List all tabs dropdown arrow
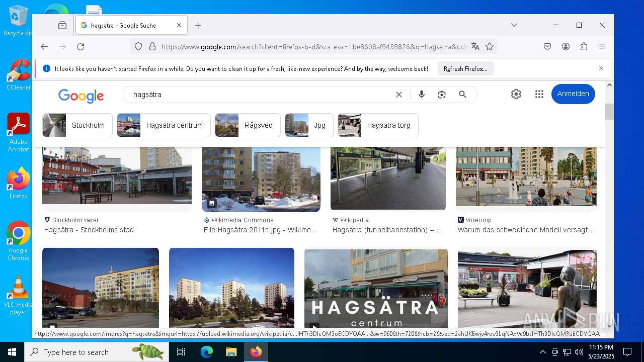The height and width of the screenshot is (362, 644). (x=514, y=25)
